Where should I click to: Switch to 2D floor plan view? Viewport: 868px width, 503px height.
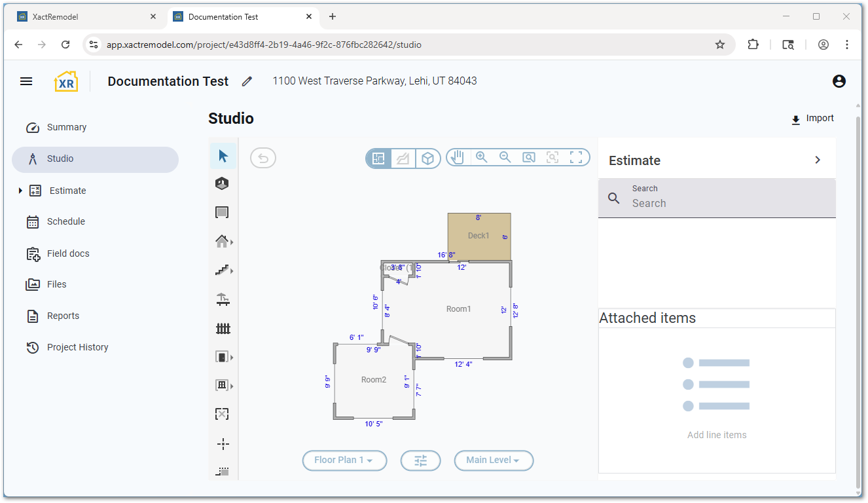point(378,158)
